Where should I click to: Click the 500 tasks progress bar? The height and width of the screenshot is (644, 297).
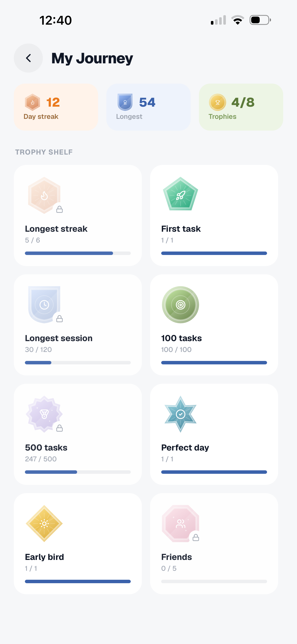tap(78, 472)
